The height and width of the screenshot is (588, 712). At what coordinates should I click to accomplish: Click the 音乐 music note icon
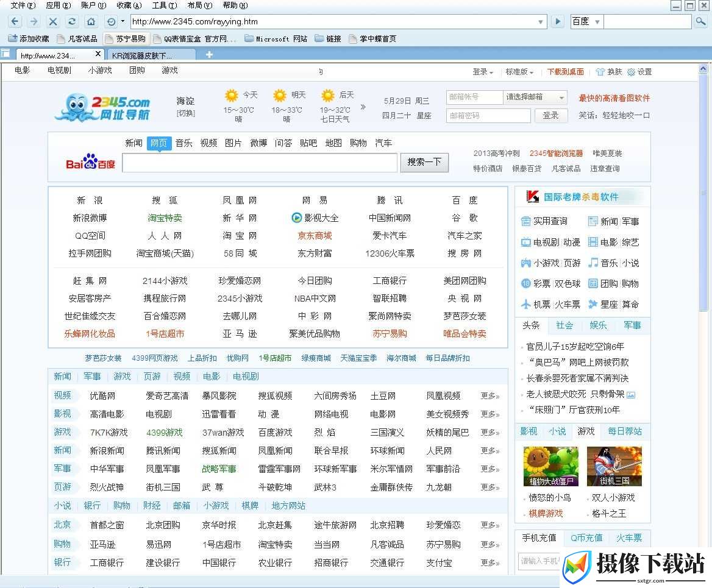pos(593,263)
